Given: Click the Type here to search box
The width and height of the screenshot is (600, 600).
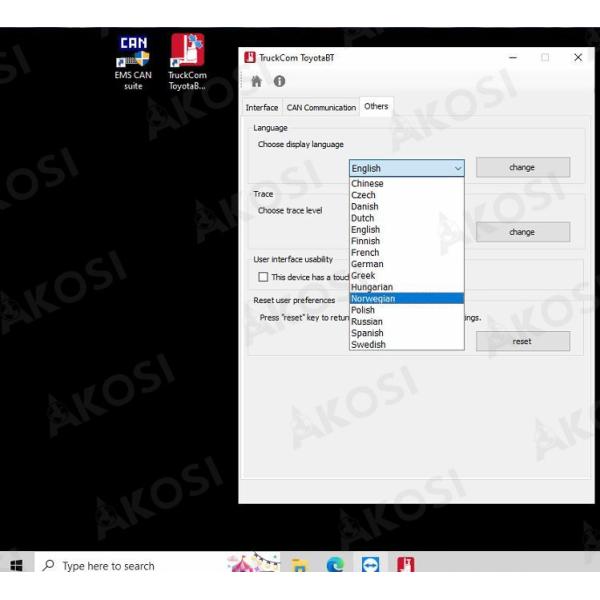Looking at the screenshot, I should tap(110, 566).
